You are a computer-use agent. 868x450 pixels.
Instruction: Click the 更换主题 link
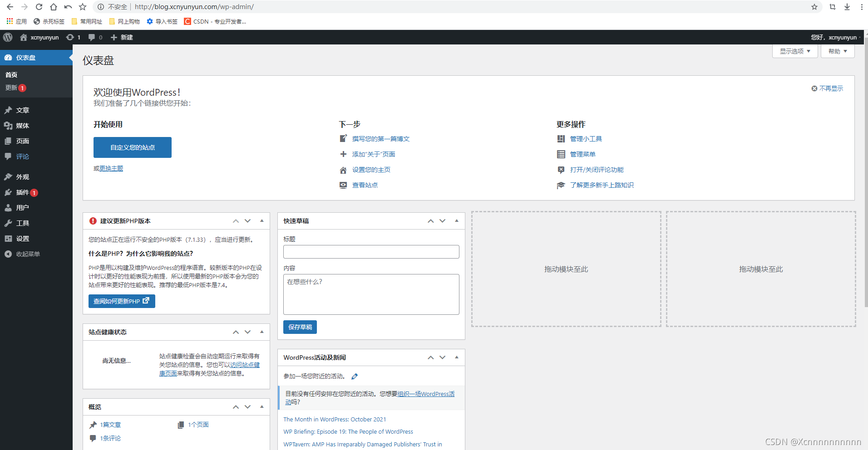(111, 168)
